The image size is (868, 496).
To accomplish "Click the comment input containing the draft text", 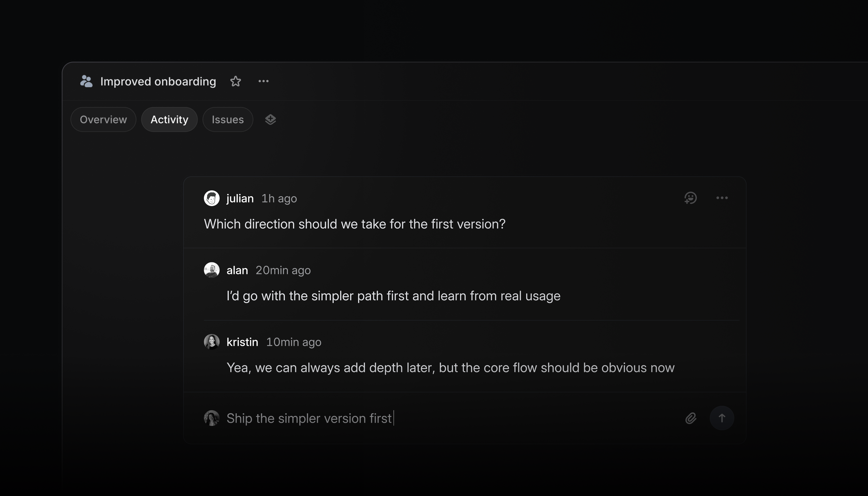I will (x=409, y=418).
